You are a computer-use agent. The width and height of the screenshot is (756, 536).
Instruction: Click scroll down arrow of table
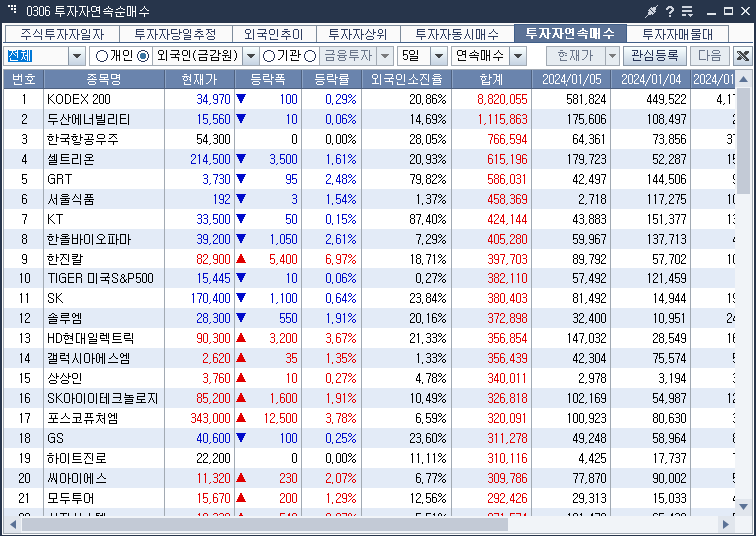[x=743, y=507]
